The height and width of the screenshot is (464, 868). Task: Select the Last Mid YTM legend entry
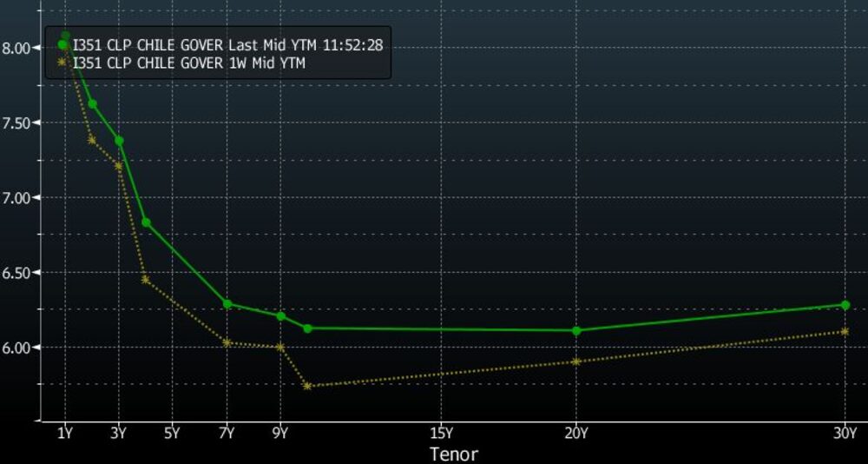(x=227, y=44)
